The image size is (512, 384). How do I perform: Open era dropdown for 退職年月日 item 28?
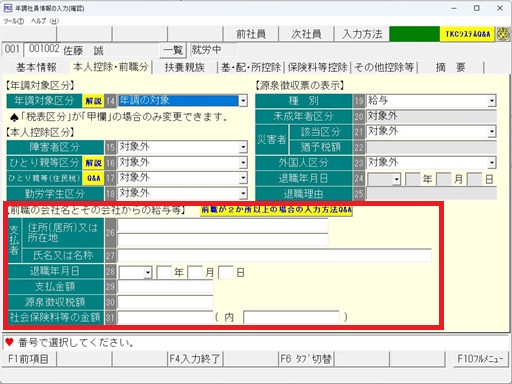(148, 273)
